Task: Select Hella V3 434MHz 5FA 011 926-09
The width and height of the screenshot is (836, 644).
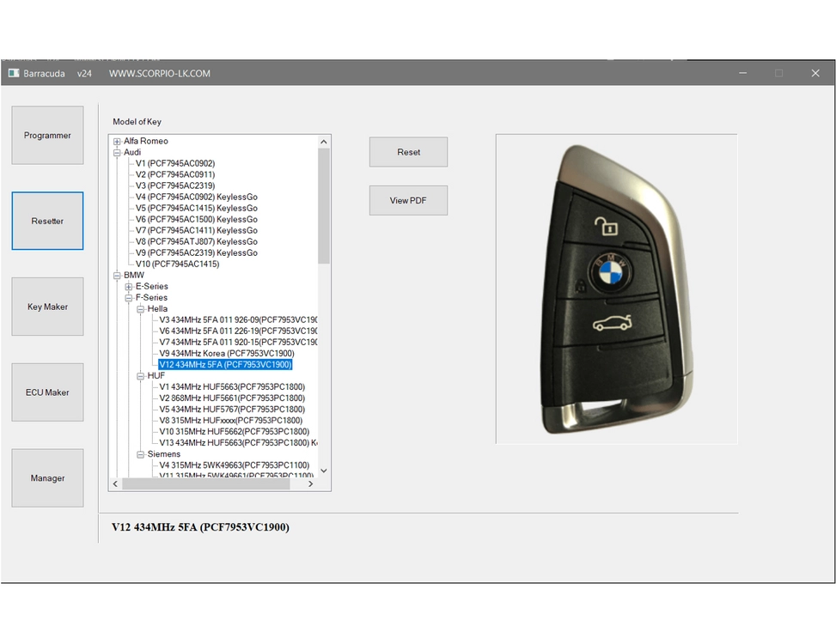Action: coord(238,319)
